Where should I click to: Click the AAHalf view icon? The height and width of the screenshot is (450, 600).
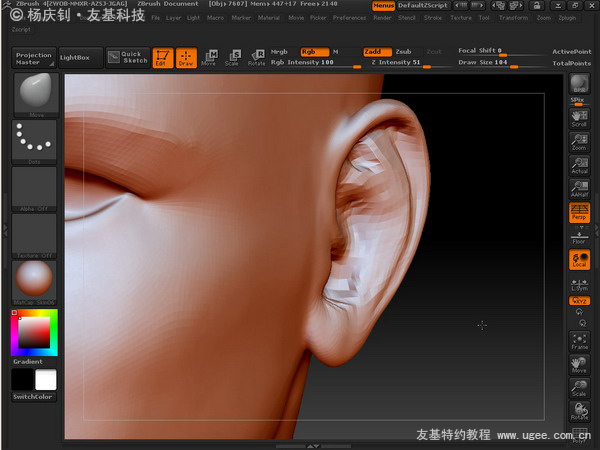coord(579,189)
